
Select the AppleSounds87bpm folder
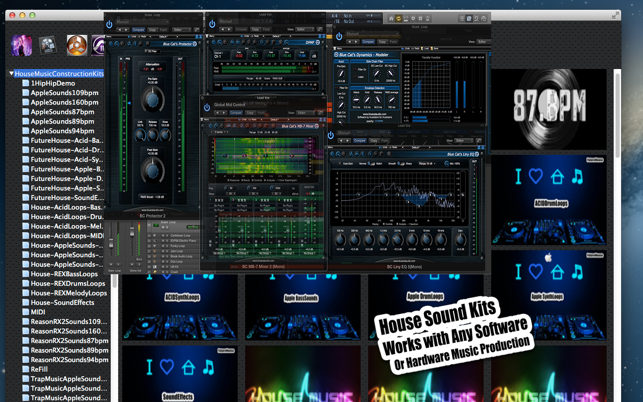(x=62, y=112)
